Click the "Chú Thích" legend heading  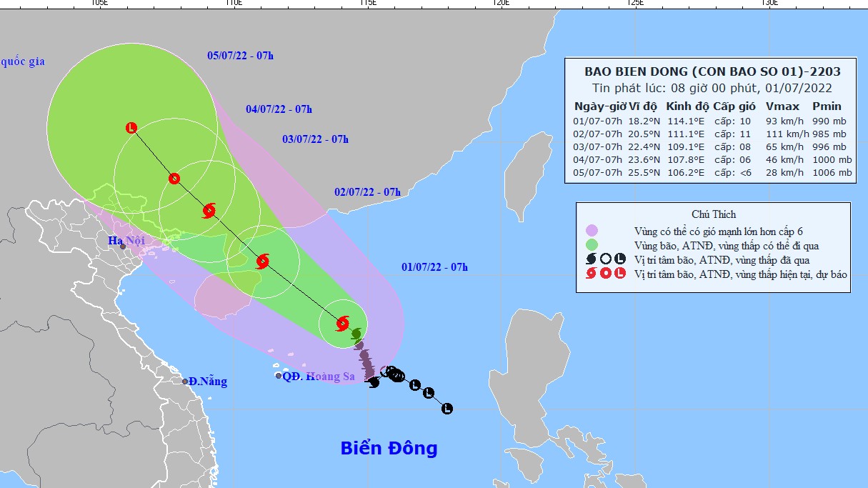point(713,214)
